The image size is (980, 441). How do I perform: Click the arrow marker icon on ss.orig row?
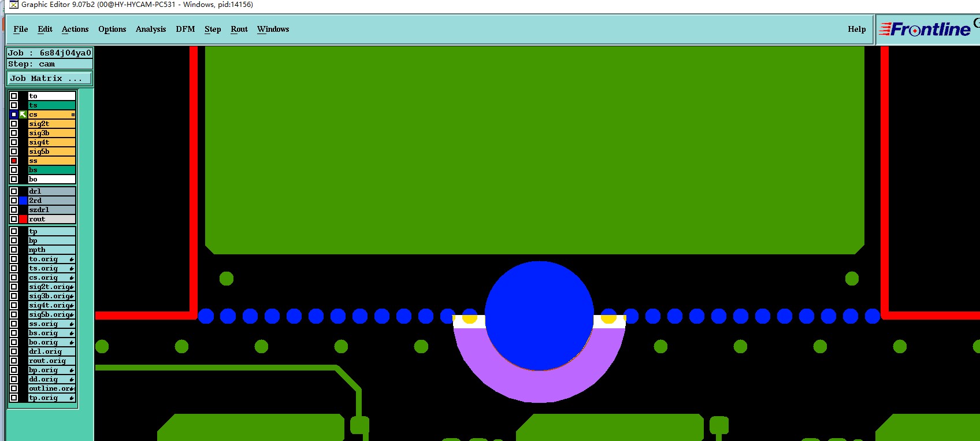(72, 324)
